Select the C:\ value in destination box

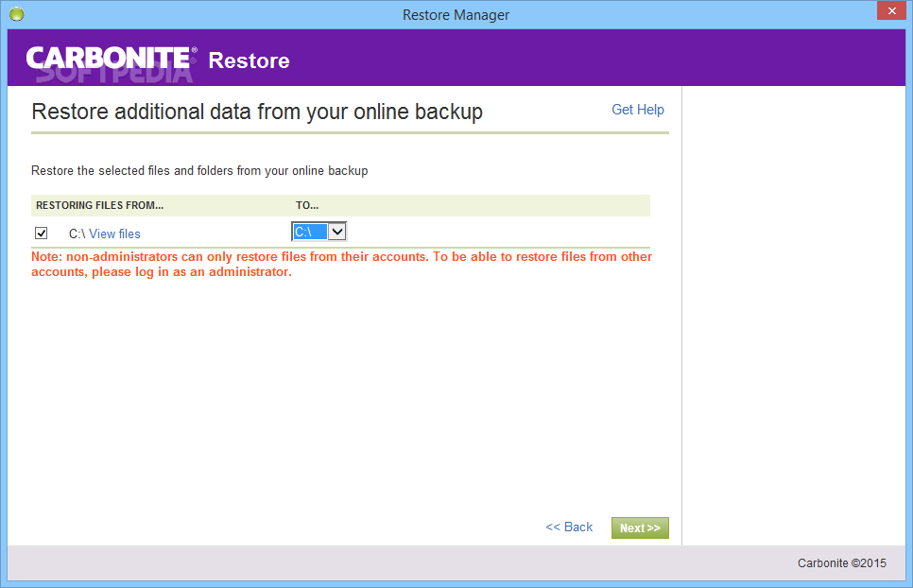tap(310, 232)
